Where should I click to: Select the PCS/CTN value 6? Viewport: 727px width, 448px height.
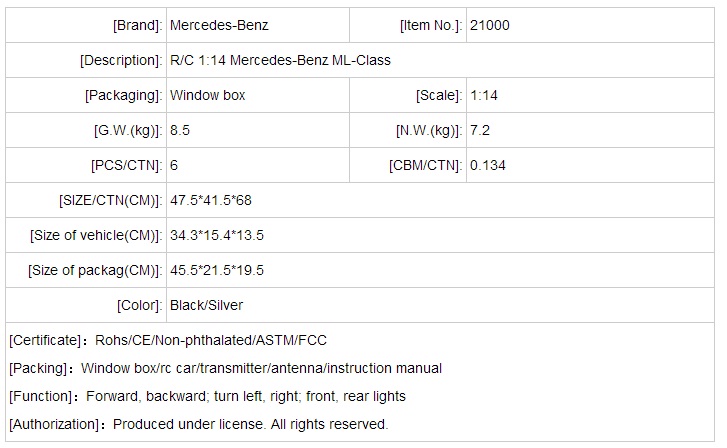click(x=175, y=165)
